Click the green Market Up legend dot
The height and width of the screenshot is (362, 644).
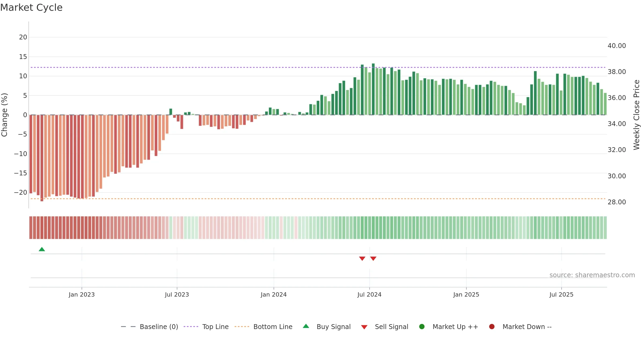tap(422, 327)
